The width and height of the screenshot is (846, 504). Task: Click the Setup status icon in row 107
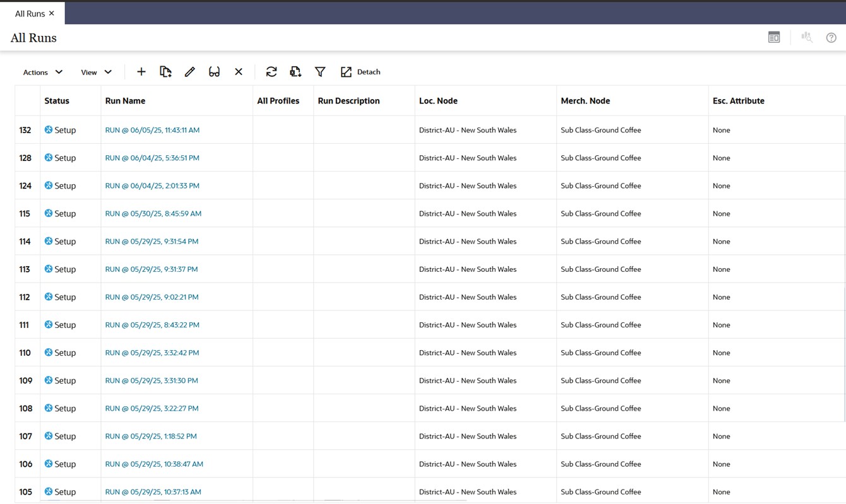[49, 435]
